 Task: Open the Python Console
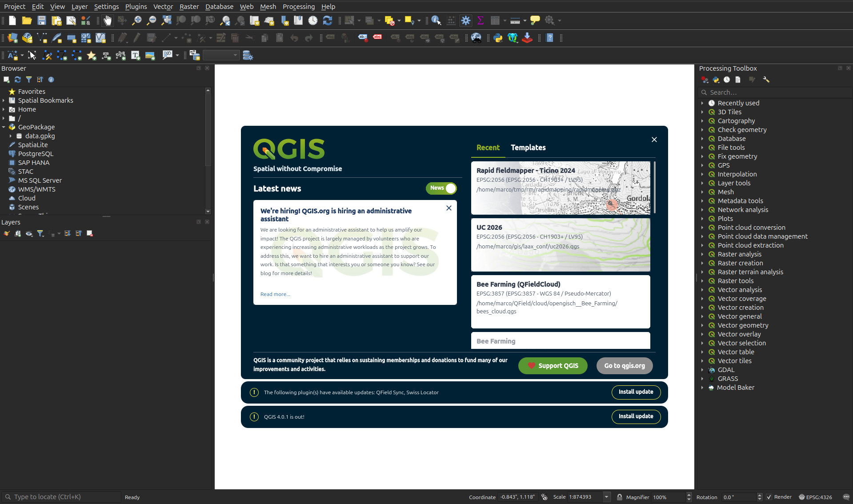click(x=498, y=38)
